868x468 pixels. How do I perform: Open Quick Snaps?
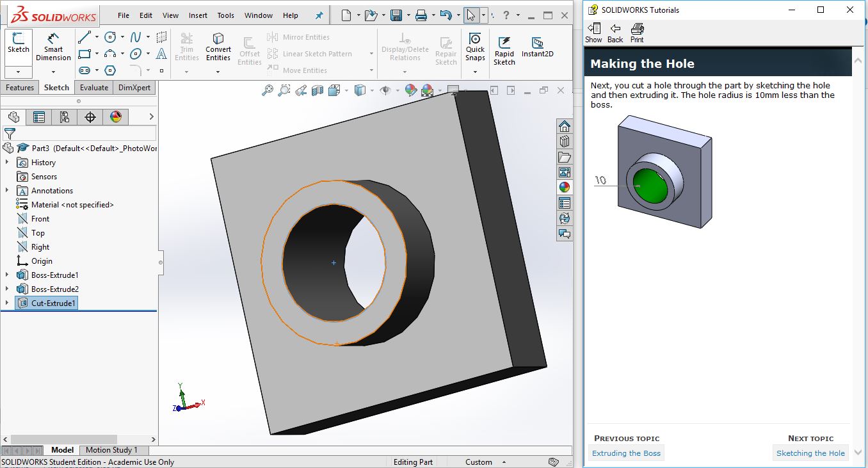click(x=475, y=47)
